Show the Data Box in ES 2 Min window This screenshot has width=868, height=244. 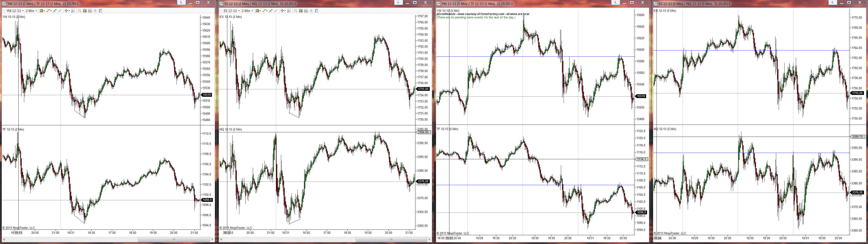tap(316, 11)
